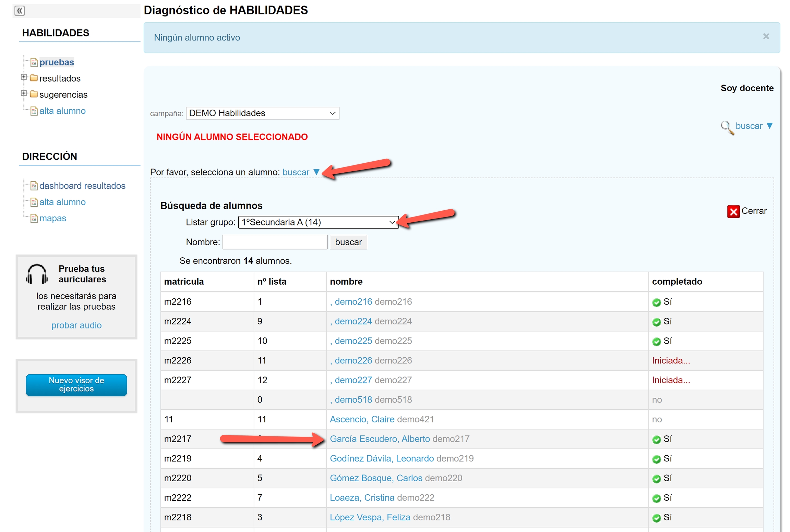Toggle buscar arrow next to selecciona alumno
Image resolution: width=790 pixels, height=532 pixels.
[316, 172]
